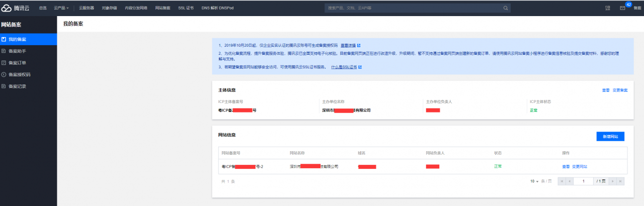Click the 变更网站 link
Screen dimensions: 644x206
click(580, 166)
